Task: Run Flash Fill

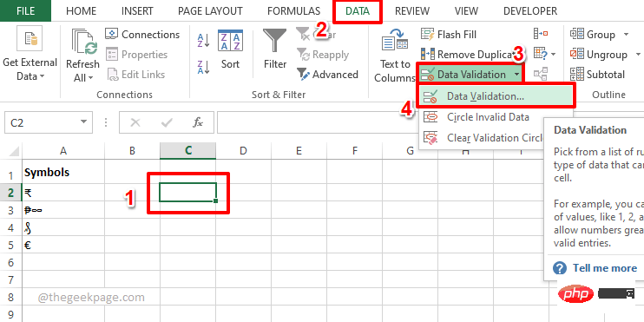Action: pos(449,34)
